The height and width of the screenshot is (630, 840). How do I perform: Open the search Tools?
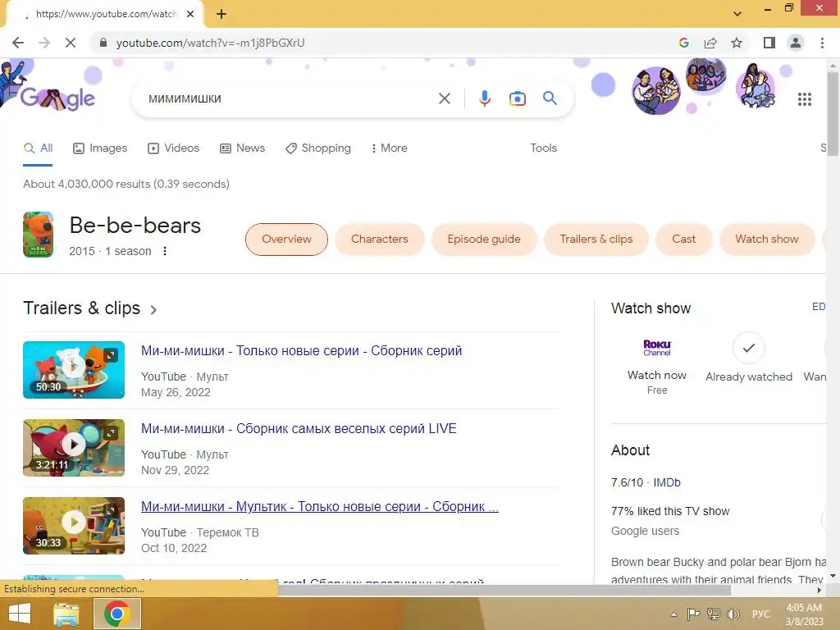click(x=543, y=148)
